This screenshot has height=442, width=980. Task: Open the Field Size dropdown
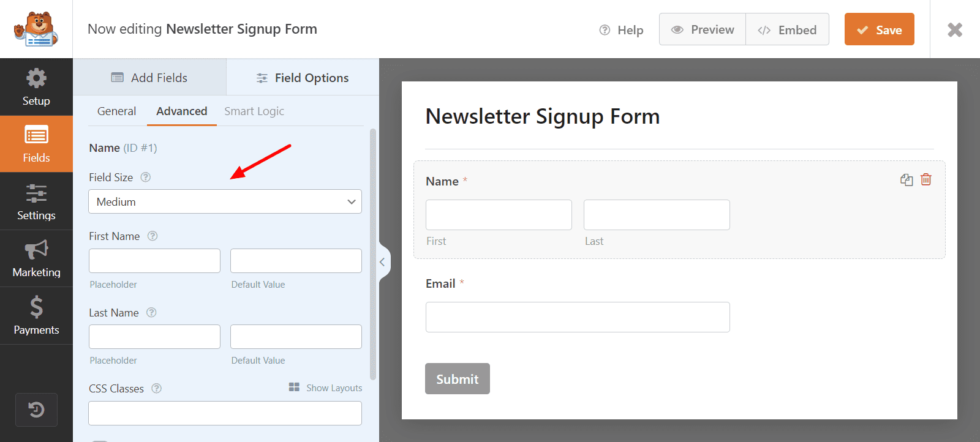pyautogui.click(x=225, y=201)
